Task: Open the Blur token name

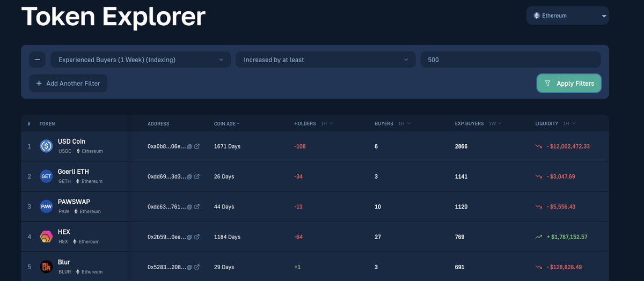Action: (x=64, y=262)
